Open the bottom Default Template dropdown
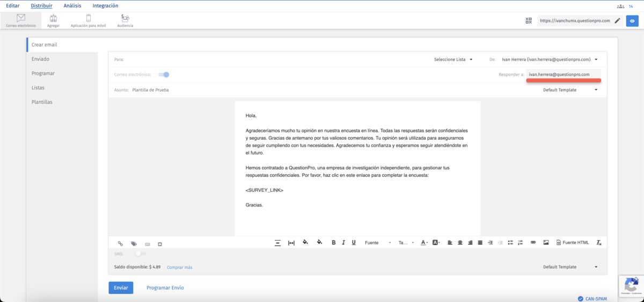Image resolution: width=644 pixels, height=302 pixels. pyautogui.click(x=570, y=267)
